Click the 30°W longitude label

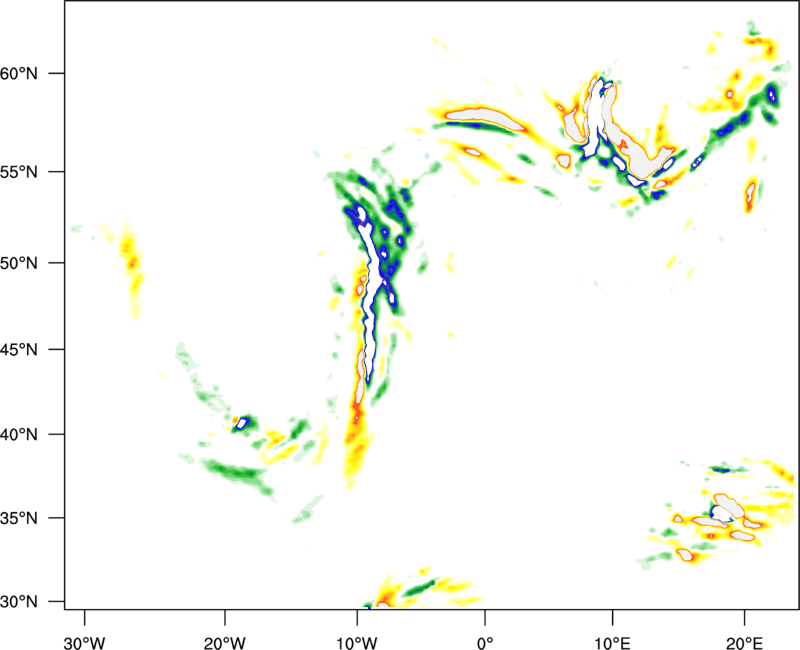click(x=84, y=643)
